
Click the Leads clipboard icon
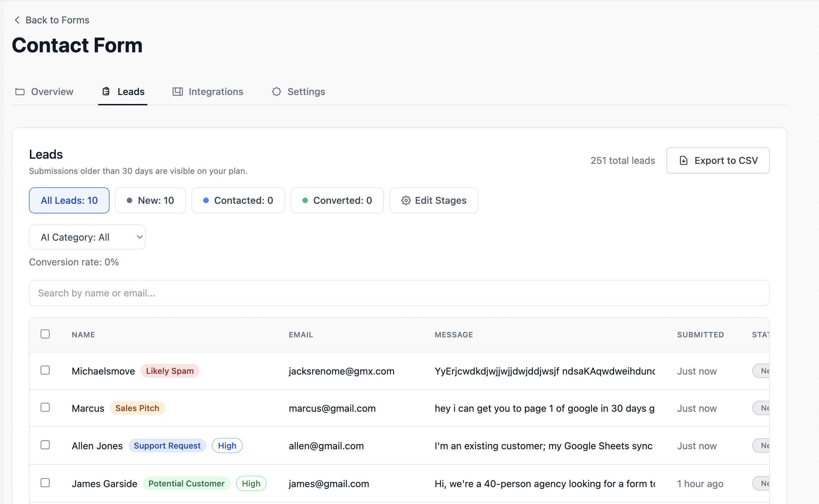click(106, 91)
